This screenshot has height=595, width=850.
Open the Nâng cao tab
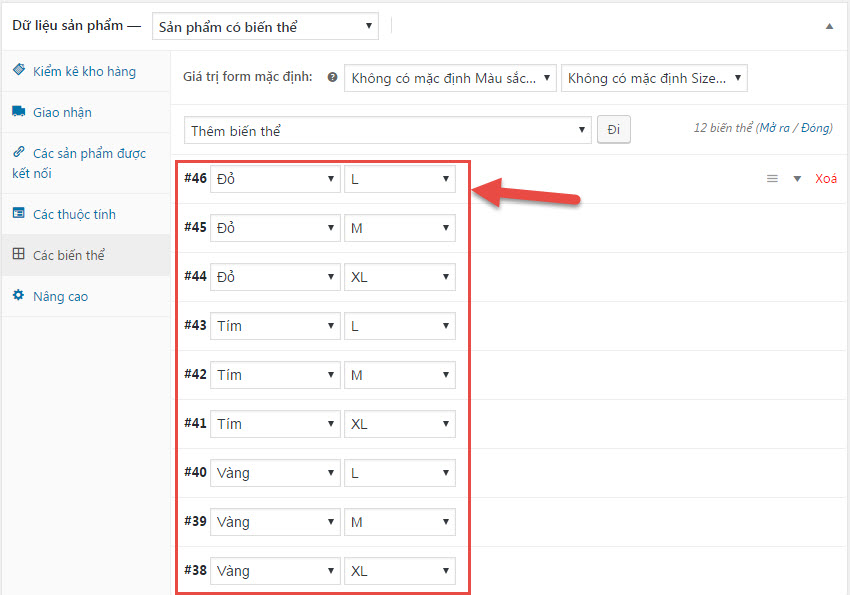pyautogui.click(x=86, y=296)
